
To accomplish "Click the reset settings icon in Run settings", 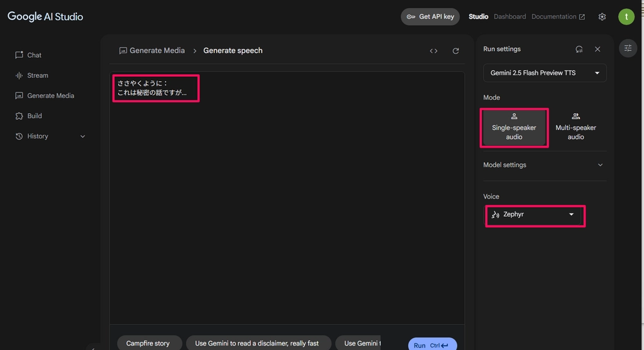I will pos(579,49).
